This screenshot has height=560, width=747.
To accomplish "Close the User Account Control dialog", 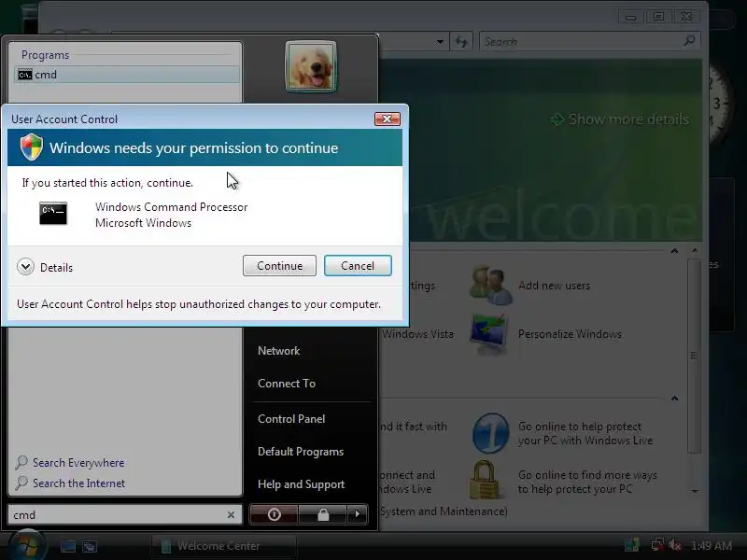I will click(x=387, y=119).
